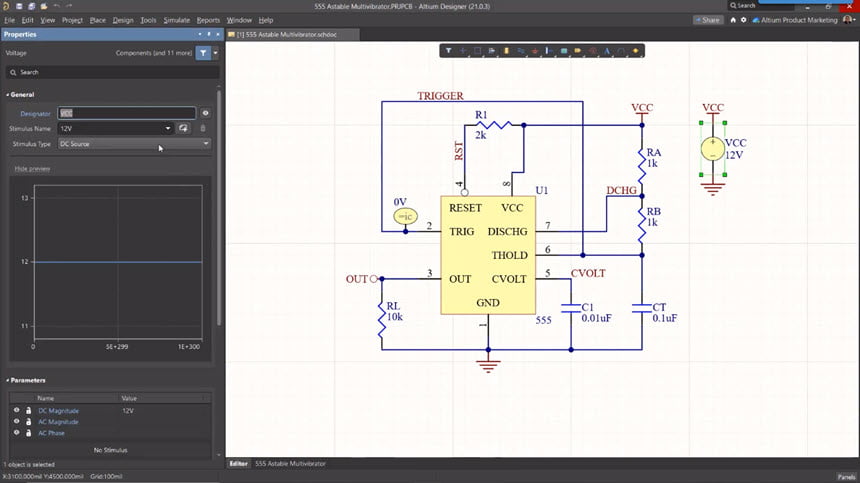This screenshot has height=483, width=860.
Task: Click the Place Sheet Symbol icon
Action: pos(564,51)
